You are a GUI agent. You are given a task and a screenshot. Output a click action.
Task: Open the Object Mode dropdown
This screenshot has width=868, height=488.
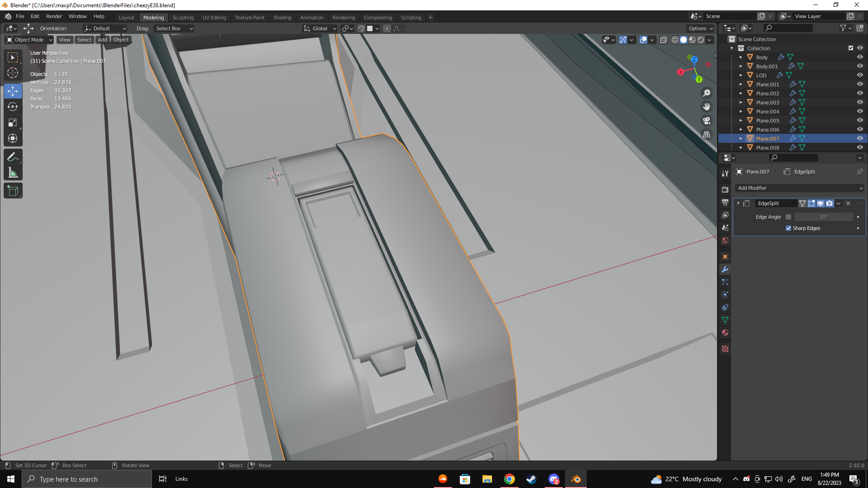(x=29, y=40)
